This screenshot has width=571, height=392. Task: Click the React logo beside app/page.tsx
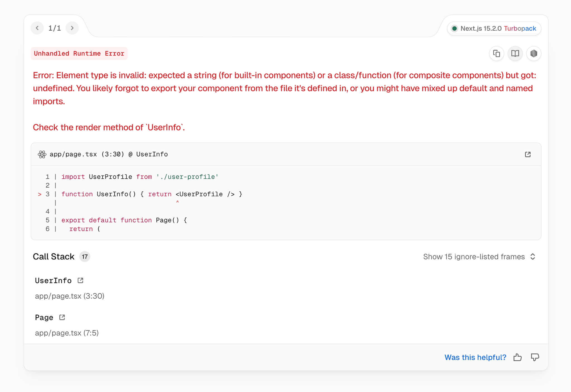tap(42, 154)
